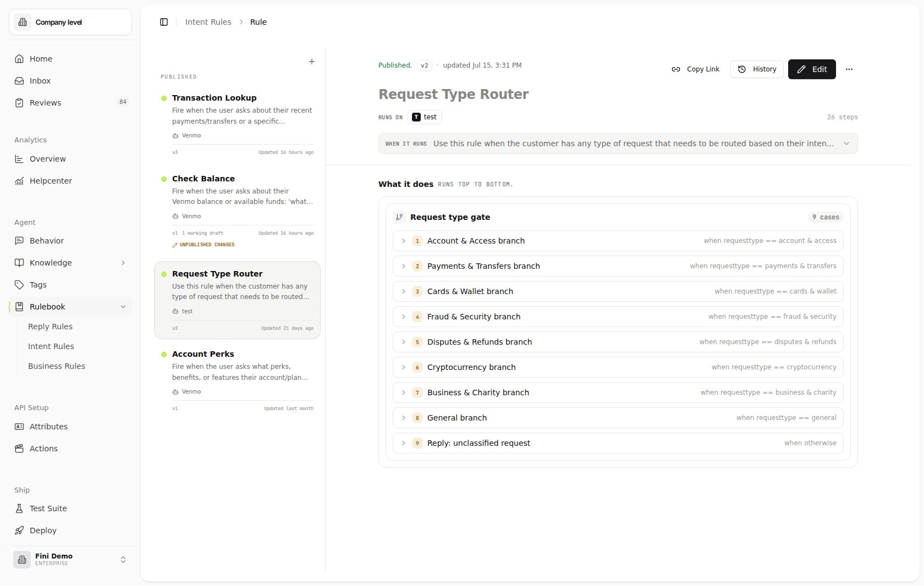Screen dimensions: 924x586
Task: Open the three-dot more options menu
Action: (849, 69)
